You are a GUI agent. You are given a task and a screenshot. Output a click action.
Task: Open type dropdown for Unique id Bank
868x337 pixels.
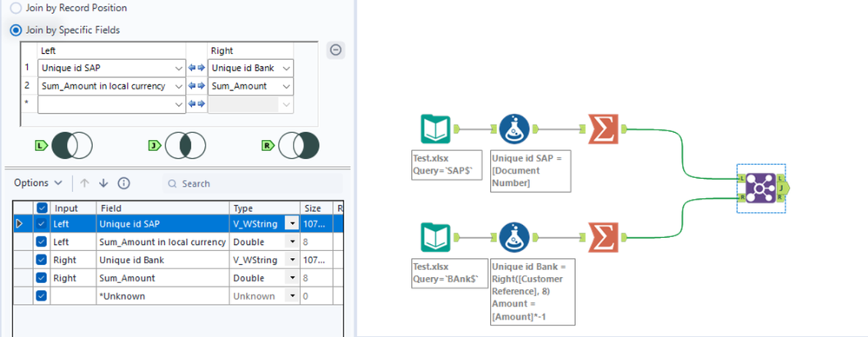point(292,260)
